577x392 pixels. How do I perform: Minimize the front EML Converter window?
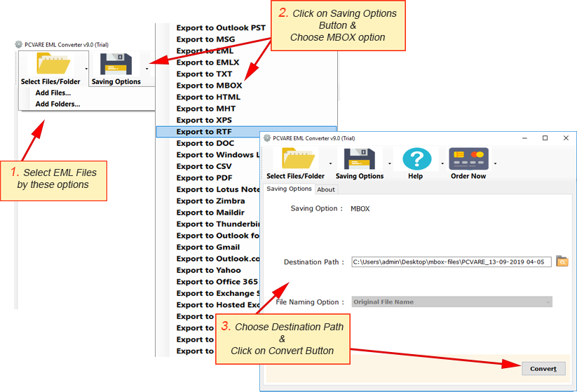coord(524,138)
